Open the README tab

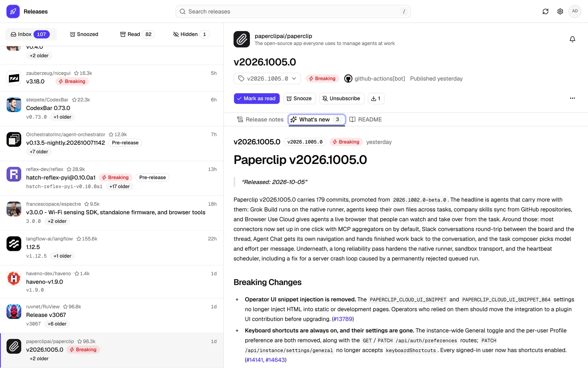point(366,119)
